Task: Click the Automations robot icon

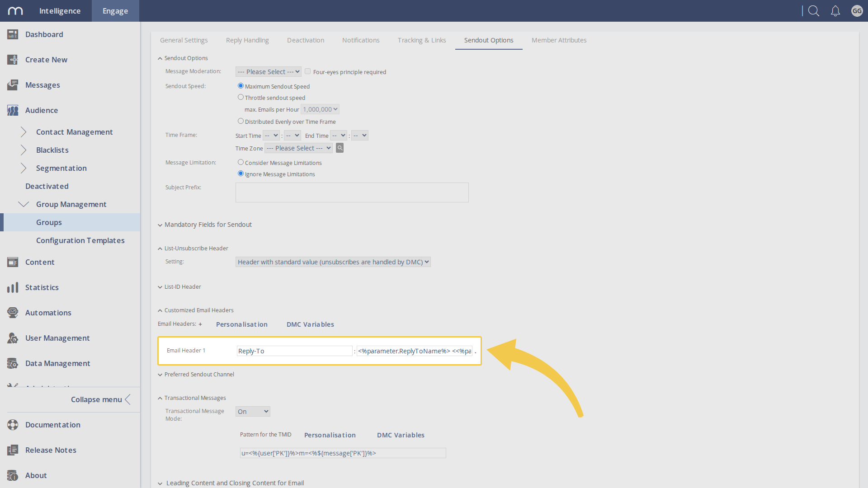Action: [x=13, y=313]
